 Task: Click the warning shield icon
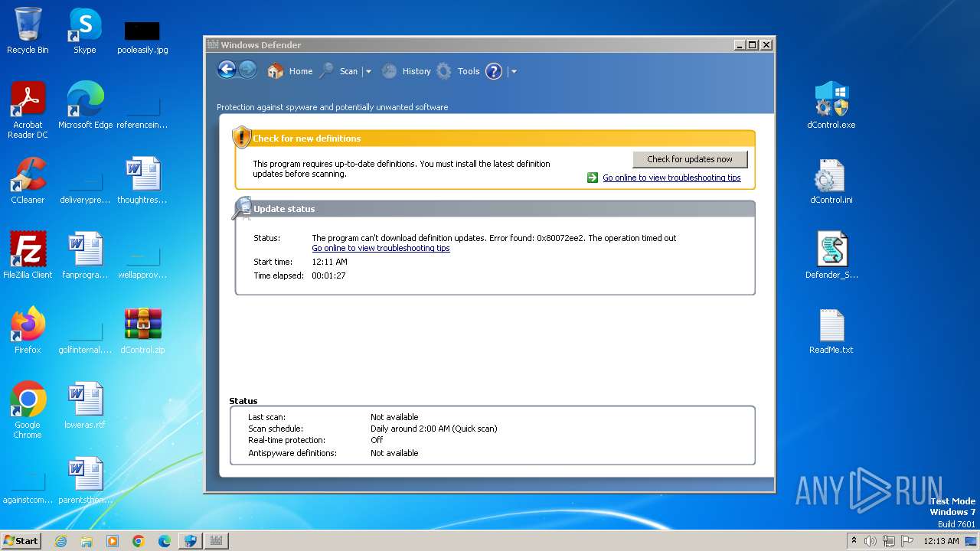242,137
